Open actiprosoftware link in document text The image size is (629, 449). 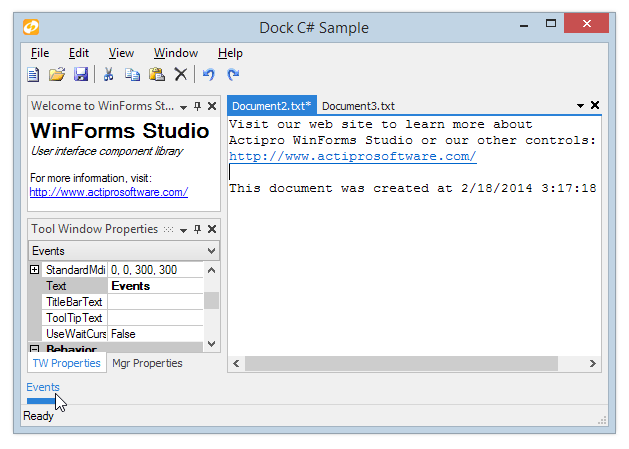353,156
